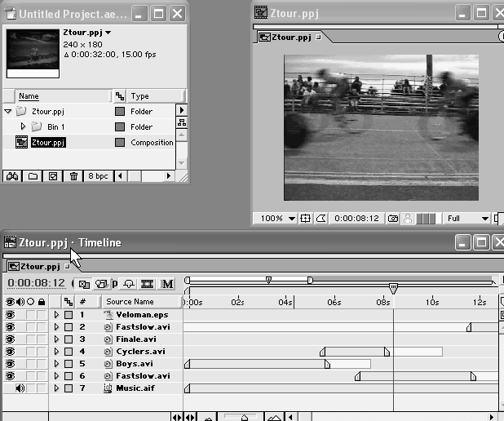Image resolution: width=504 pixels, height=421 pixels.
Task: Create a new folder in Project window
Action: (33, 175)
